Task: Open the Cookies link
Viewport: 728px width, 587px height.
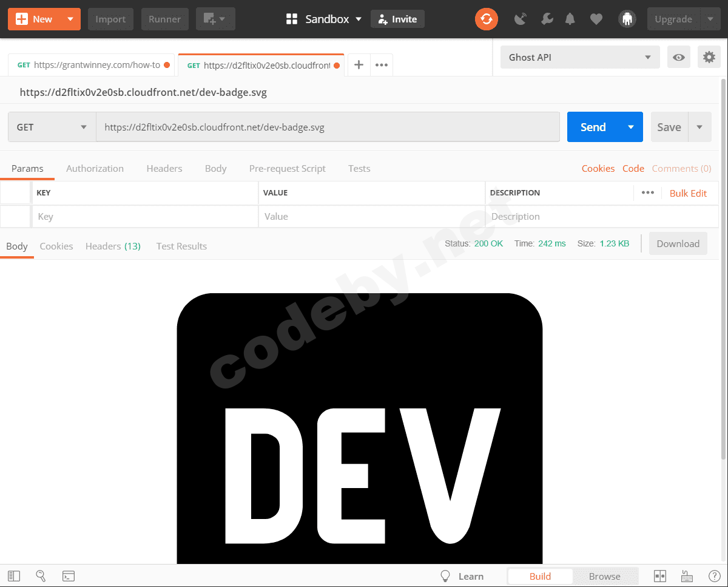Action: pyautogui.click(x=598, y=168)
